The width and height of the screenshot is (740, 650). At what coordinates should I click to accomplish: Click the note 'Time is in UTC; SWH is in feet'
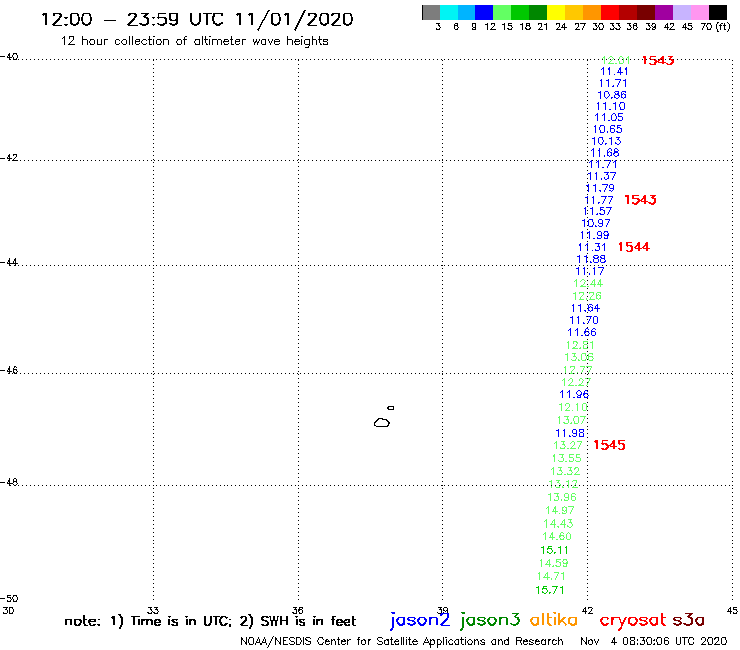[210, 621]
